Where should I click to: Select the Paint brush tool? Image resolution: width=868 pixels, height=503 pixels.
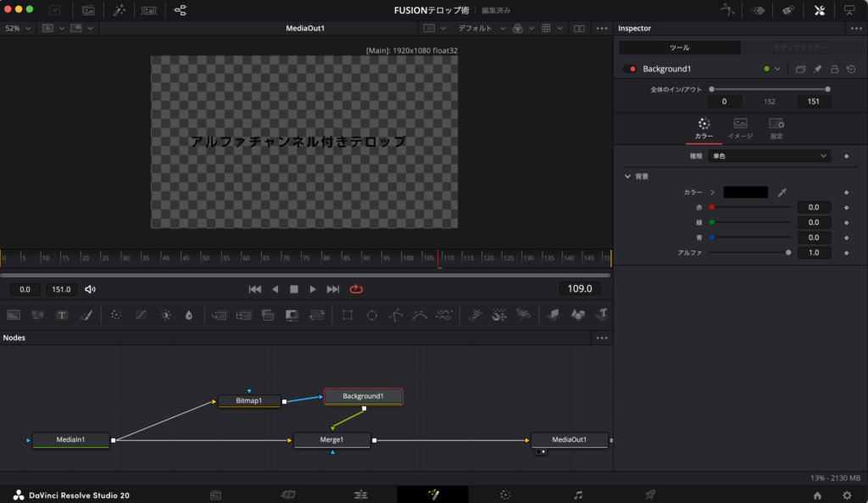coord(86,315)
